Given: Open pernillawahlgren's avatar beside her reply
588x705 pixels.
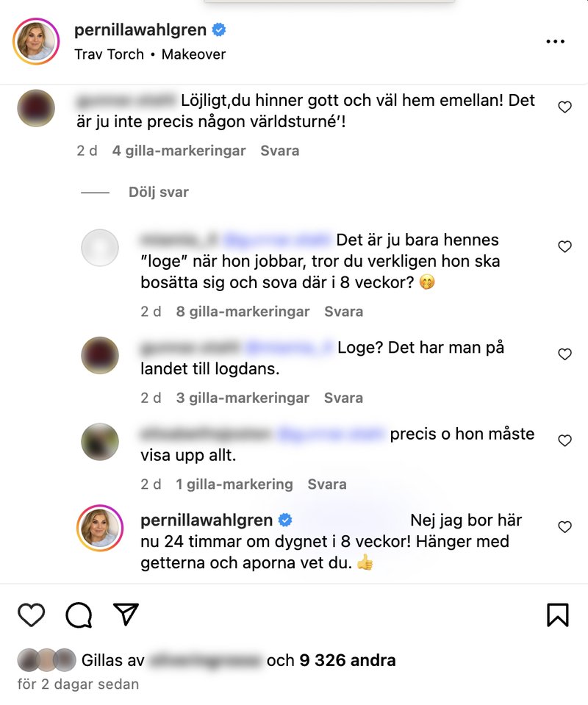Looking at the screenshot, I should click(100, 528).
